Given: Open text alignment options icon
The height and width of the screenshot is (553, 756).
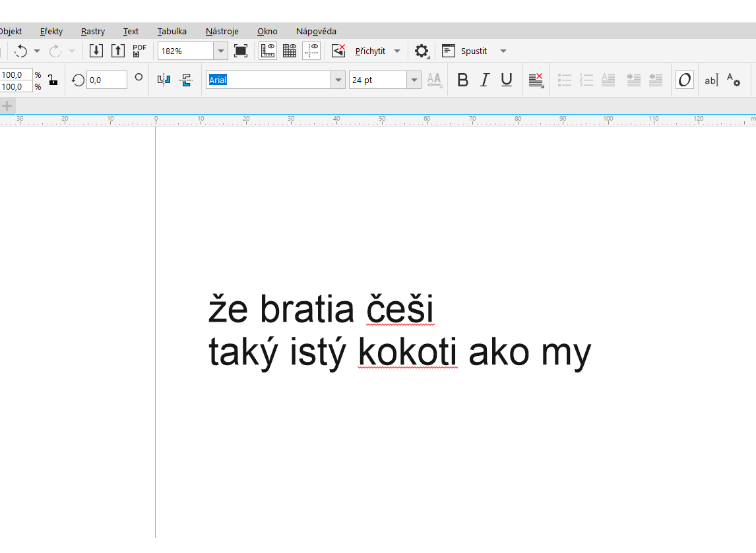Looking at the screenshot, I should point(536,80).
